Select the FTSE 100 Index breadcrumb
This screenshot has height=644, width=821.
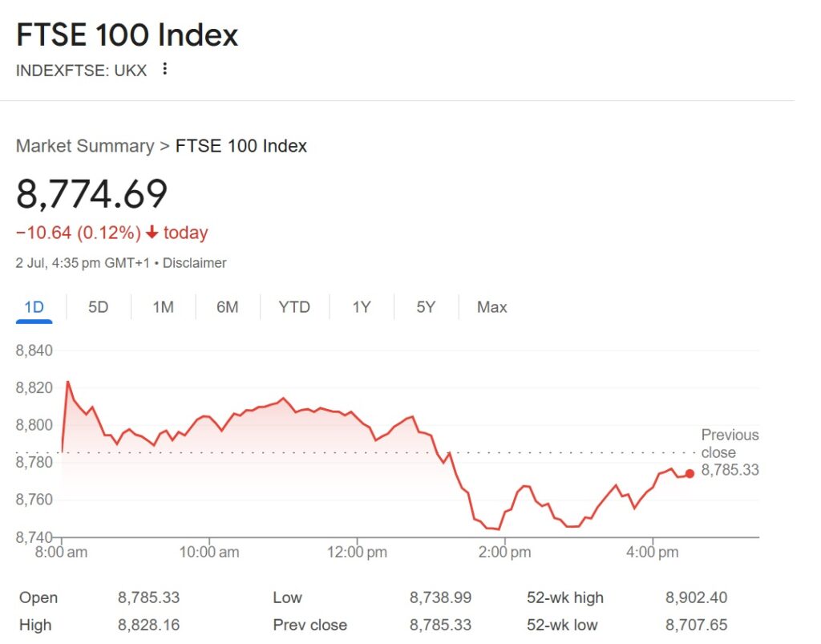[x=240, y=146]
